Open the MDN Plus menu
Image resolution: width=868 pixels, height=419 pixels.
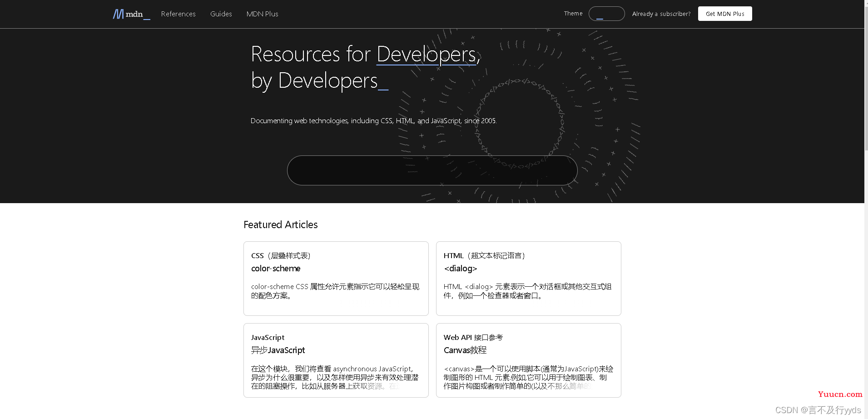[x=262, y=14]
